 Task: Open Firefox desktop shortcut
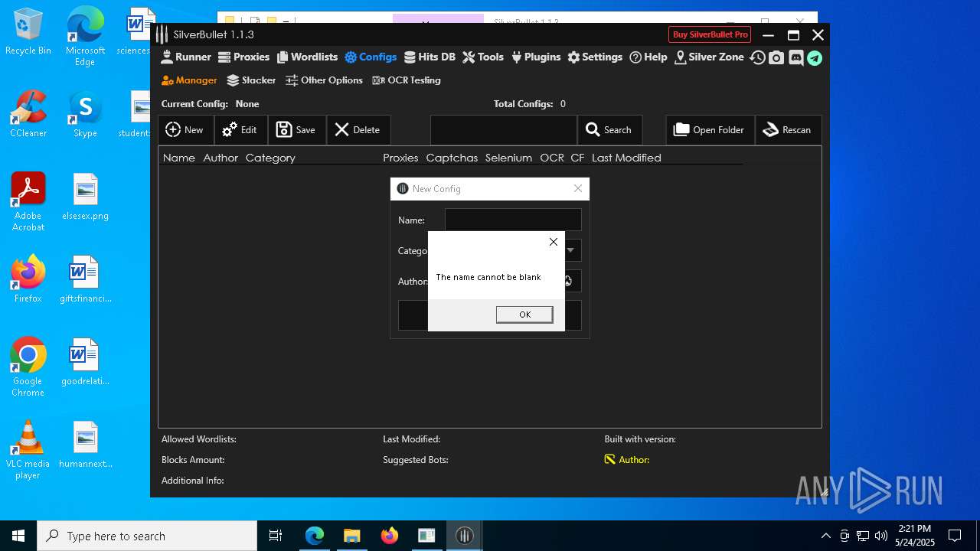[28, 280]
